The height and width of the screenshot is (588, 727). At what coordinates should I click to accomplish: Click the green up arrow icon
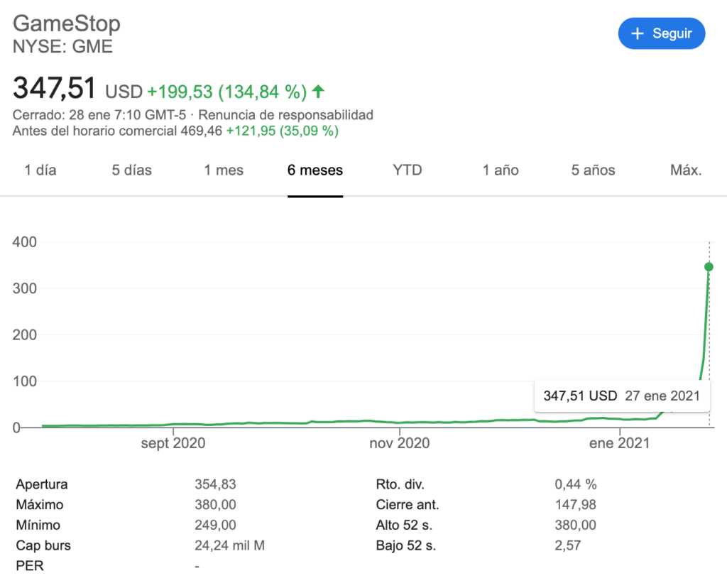click(x=318, y=92)
